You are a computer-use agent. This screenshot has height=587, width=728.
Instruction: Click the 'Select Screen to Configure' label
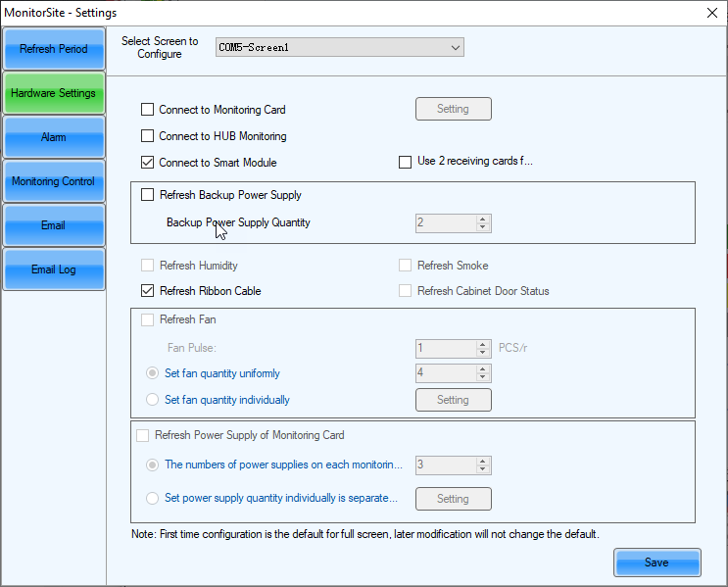pyautogui.click(x=160, y=47)
